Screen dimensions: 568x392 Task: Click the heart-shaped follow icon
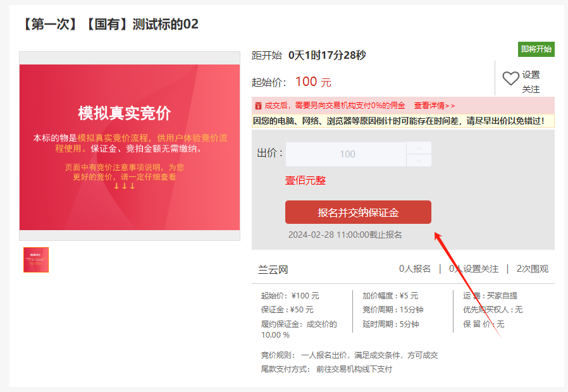pos(511,77)
